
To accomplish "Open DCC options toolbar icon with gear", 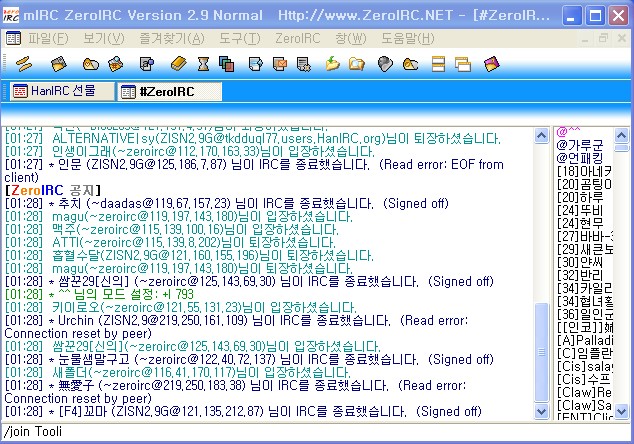I will click(x=304, y=64).
